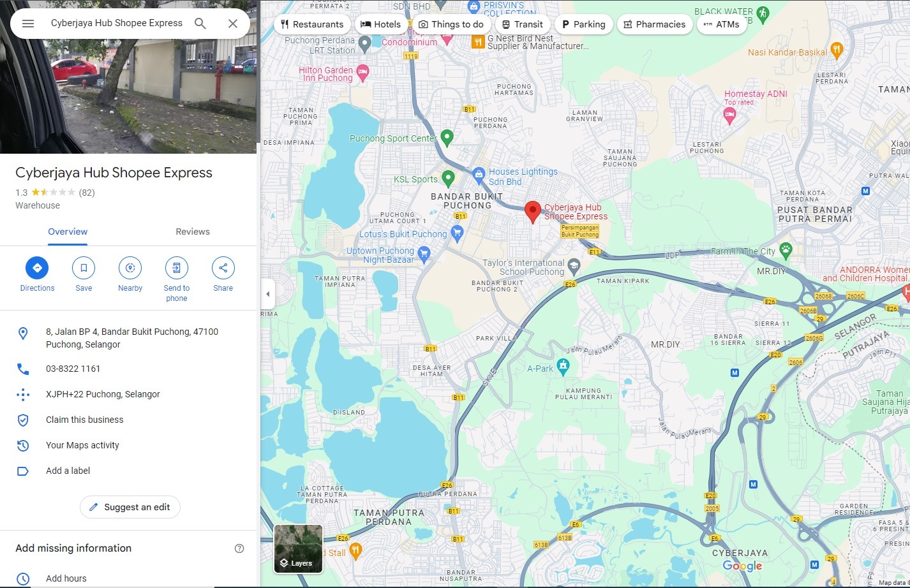Click the Suggest an edit button
This screenshot has width=910, height=588.
pos(130,507)
